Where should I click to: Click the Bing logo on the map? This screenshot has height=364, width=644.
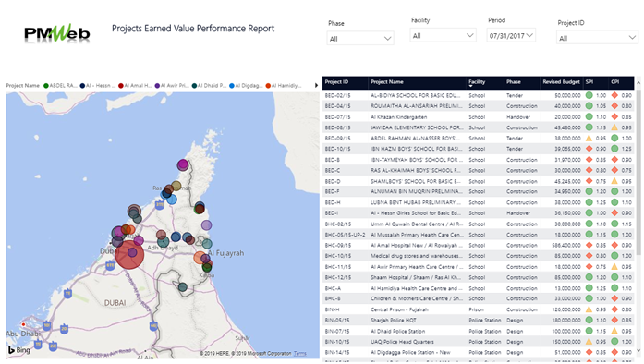coord(18,350)
